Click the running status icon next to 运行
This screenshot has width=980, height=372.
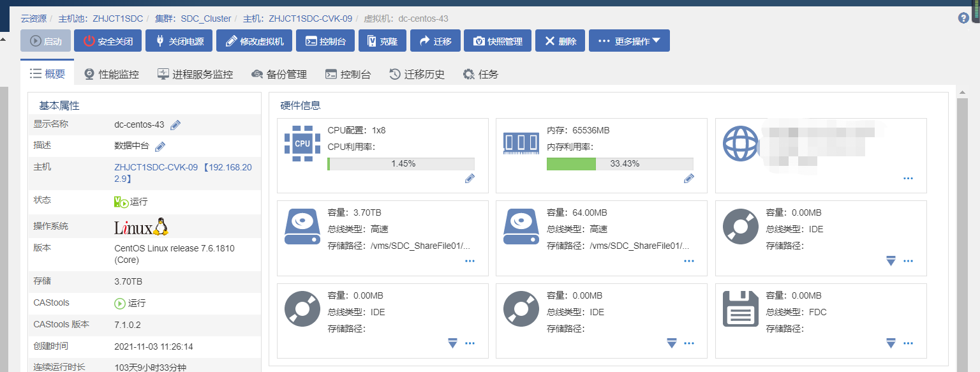point(121,202)
